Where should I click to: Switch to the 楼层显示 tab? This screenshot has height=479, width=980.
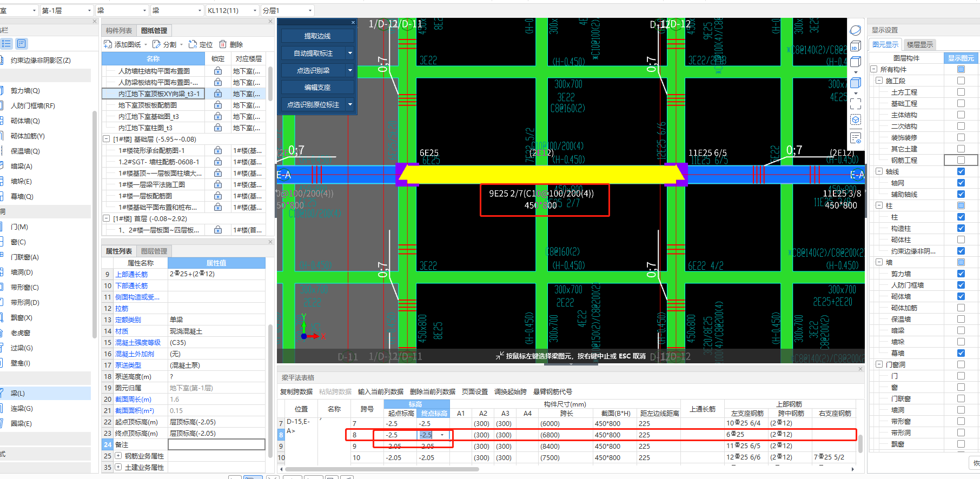pyautogui.click(x=920, y=44)
